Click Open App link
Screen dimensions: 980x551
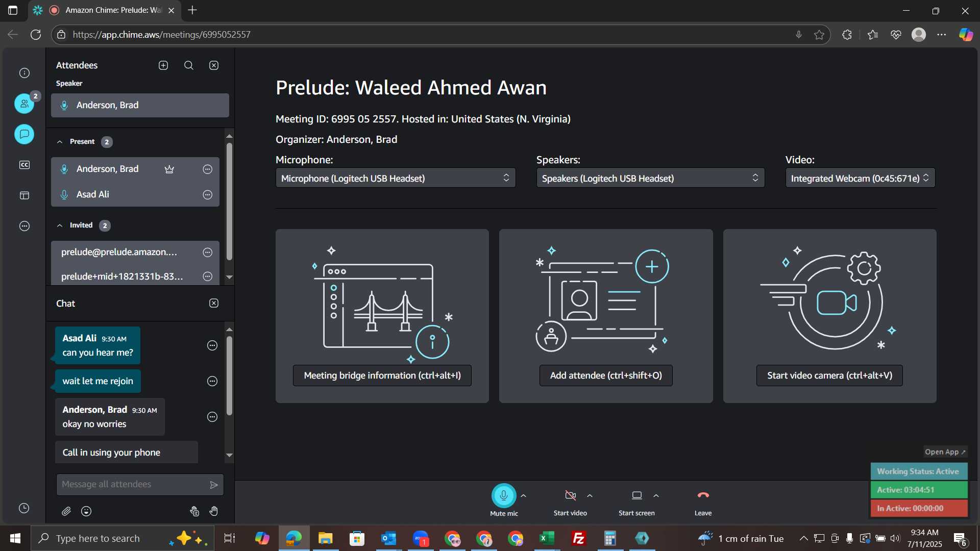(945, 452)
